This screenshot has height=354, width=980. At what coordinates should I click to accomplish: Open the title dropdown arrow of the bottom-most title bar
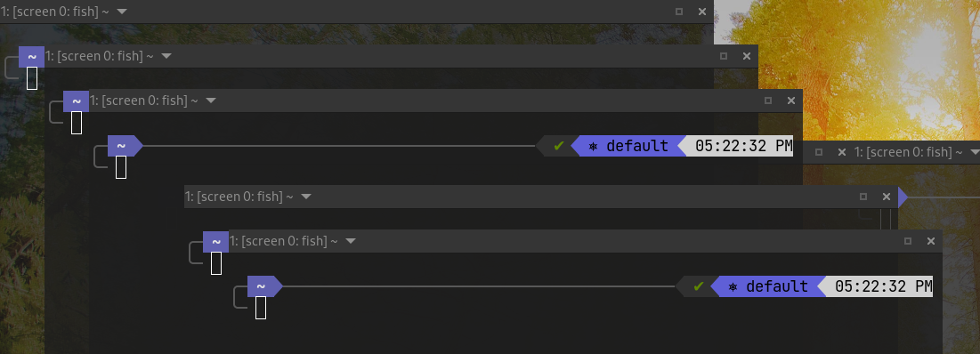coord(351,241)
